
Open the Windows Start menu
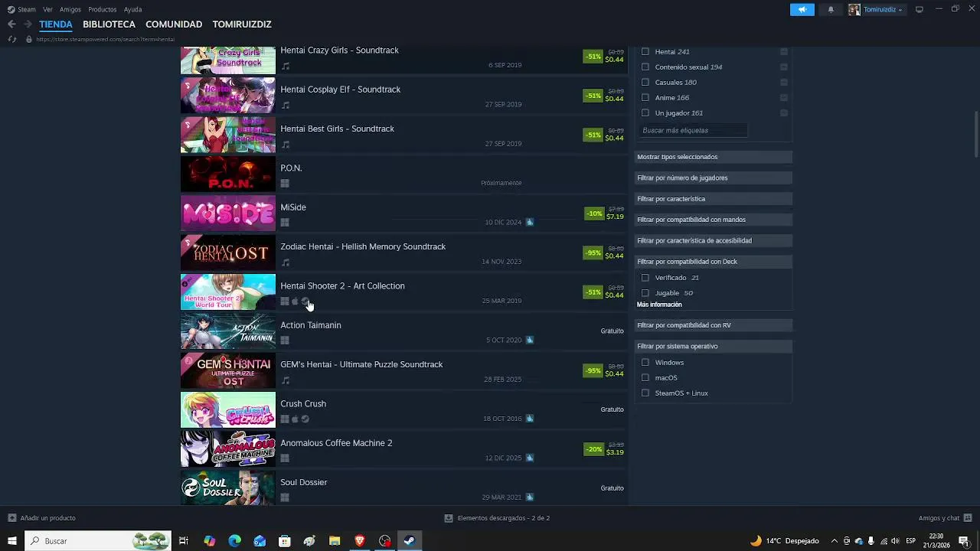11,541
